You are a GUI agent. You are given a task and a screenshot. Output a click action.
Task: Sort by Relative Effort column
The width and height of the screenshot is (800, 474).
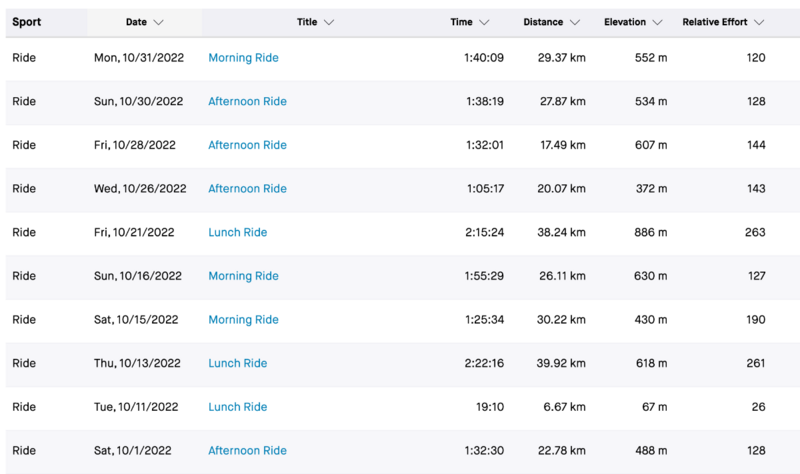point(760,22)
